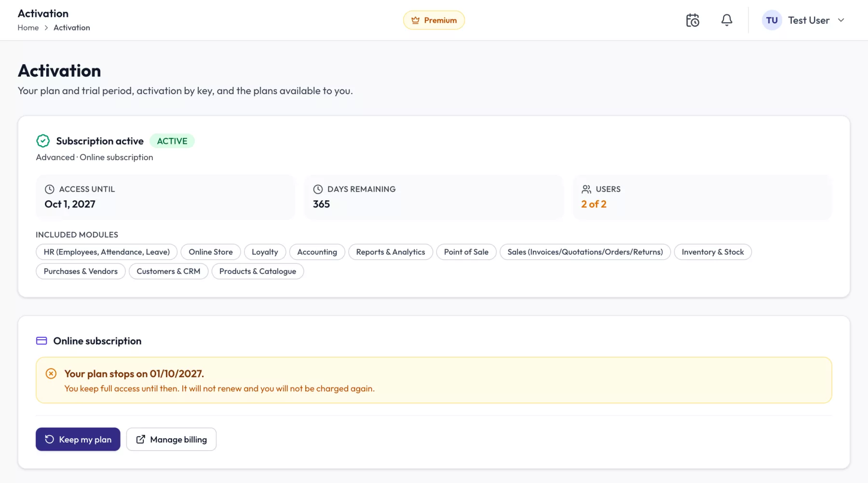Click the Reports & Analytics module chip
The image size is (868, 483).
coord(391,252)
